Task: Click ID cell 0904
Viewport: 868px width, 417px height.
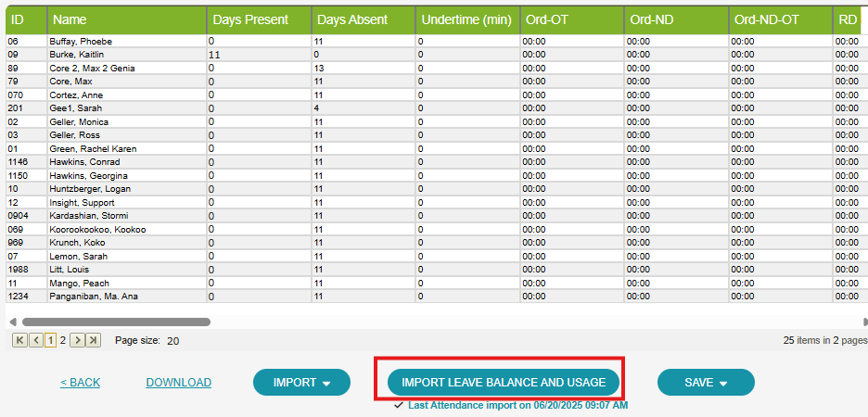Action: click(x=18, y=216)
